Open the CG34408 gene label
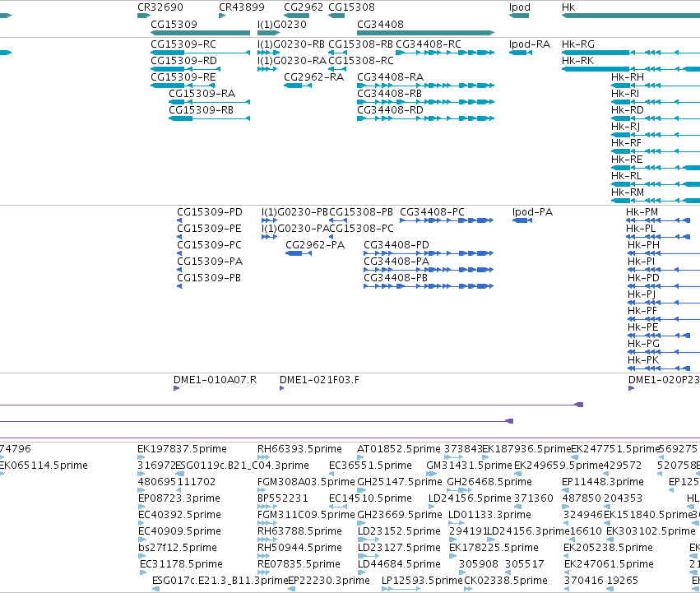700x593 pixels. 380,24
